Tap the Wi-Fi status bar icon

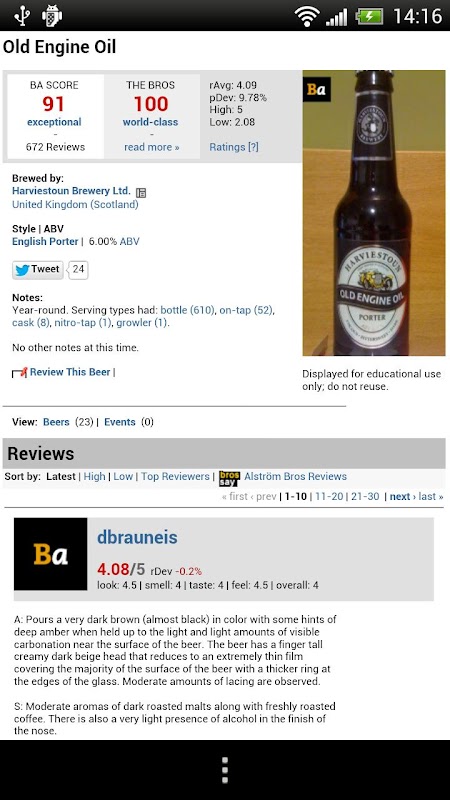pyautogui.click(x=307, y=16)
